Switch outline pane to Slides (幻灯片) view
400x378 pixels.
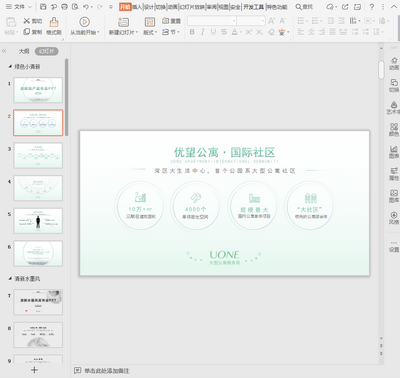[x=47, y=51]
